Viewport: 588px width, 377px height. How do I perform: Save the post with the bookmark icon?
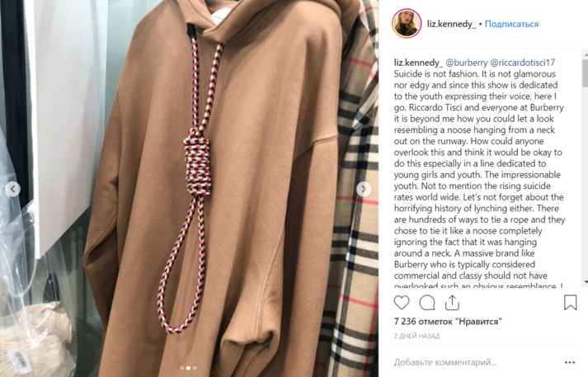570,303
